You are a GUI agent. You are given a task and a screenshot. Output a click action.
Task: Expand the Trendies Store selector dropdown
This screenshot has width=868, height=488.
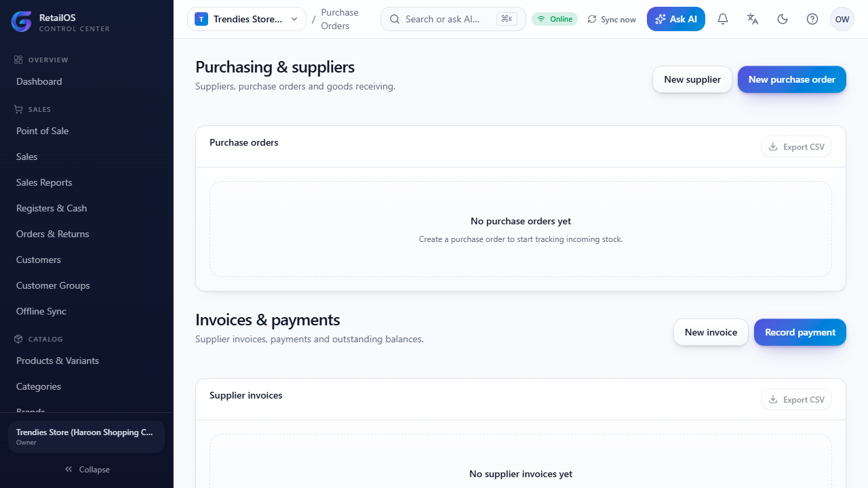pyautogui.click(x=247, y=19)
